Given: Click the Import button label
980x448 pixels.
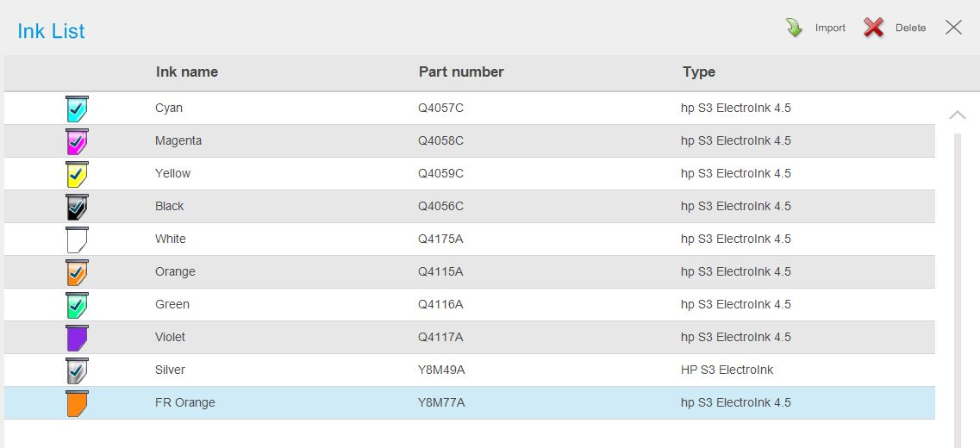Looking at the screenshot, I should (x=830, y=28).
